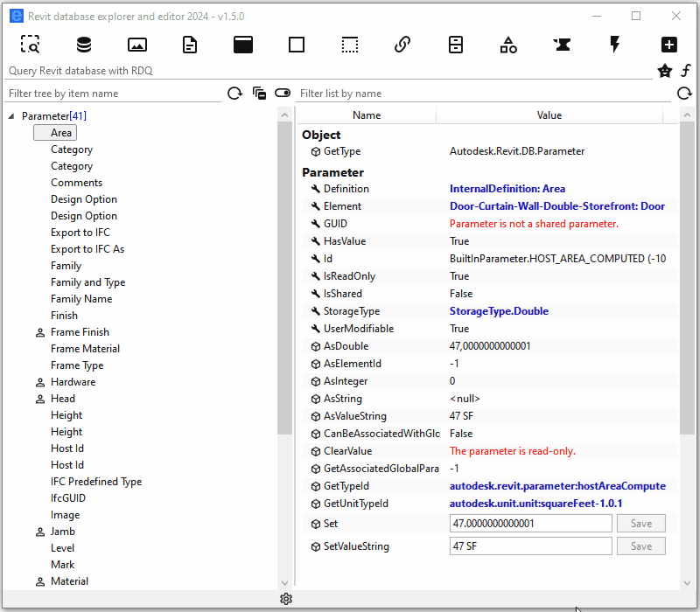
Task: Click the Value column header
Action: pos(549,115)
